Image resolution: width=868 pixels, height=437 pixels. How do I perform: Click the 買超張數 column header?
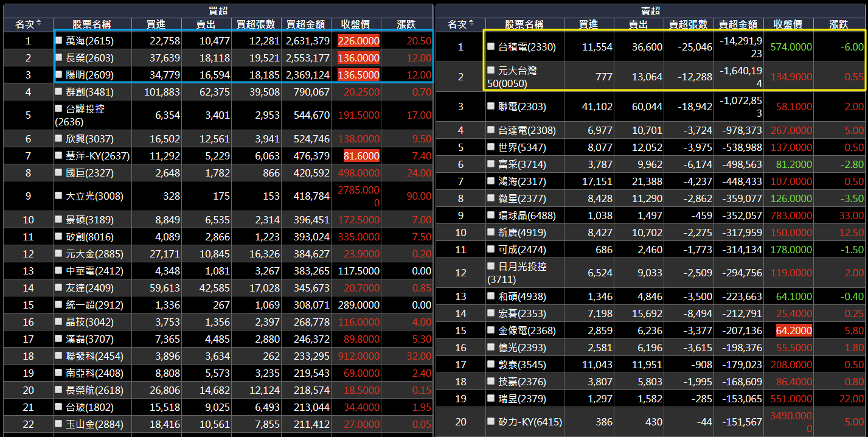click(x=257, y=24)
